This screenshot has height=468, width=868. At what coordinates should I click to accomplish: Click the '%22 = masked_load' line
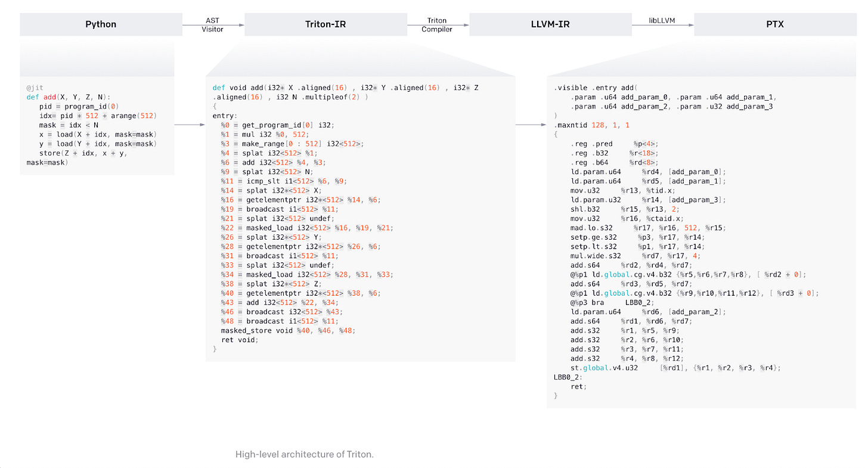coord(308,228)
